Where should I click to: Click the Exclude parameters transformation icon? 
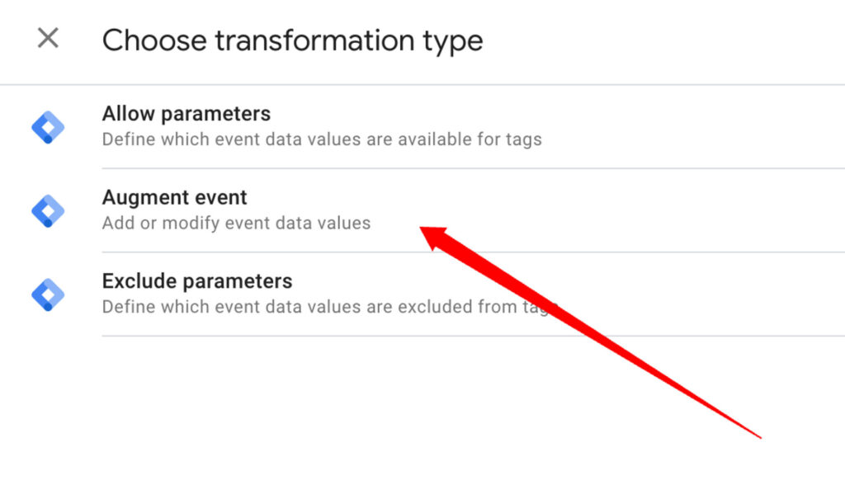click(48, 294)
